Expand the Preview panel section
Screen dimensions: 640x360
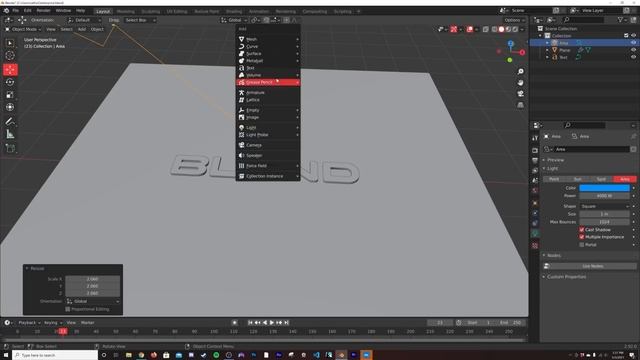coord(554,160)
